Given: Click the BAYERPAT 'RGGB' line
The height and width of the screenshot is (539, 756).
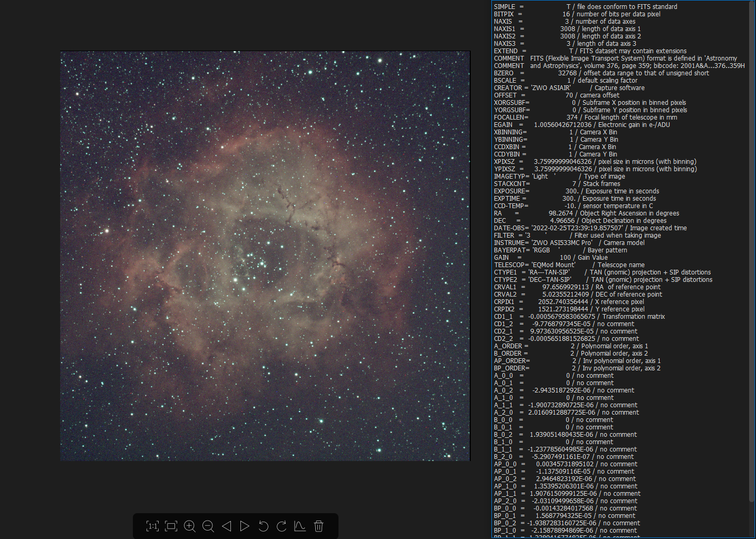Looking at the screenshot, I should tap(560, 250).
